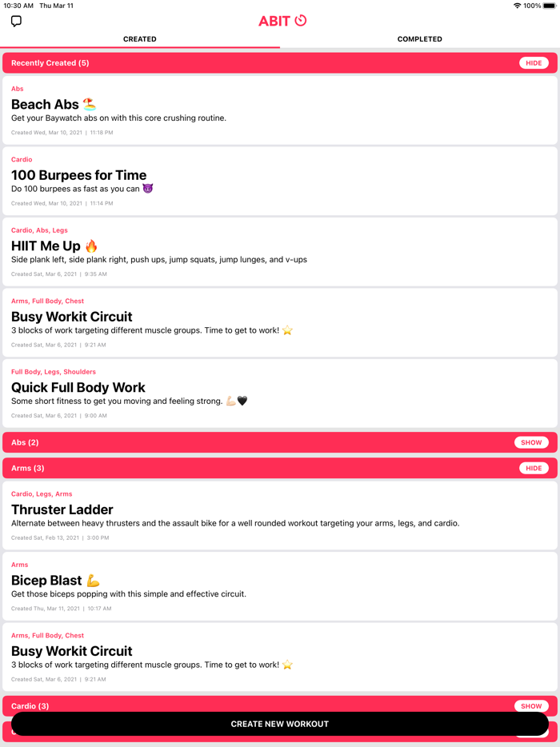Hide the Recently Created section
The image size is (560, 747).
(534, 63)
